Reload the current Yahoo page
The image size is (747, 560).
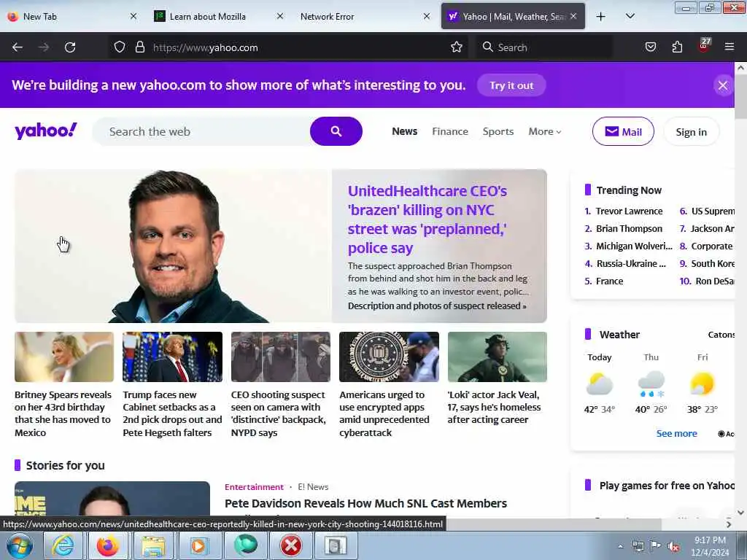(70, 47)
